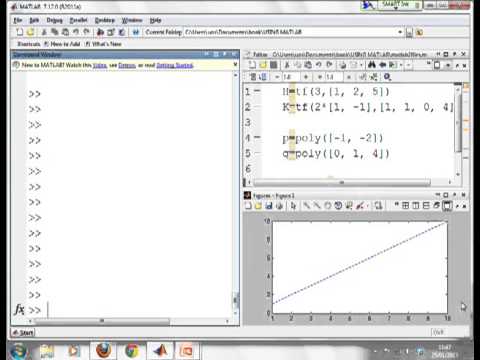Screen dimensions: 480x360
Task: Click the fx function browser icon
Action: [19, 310]
